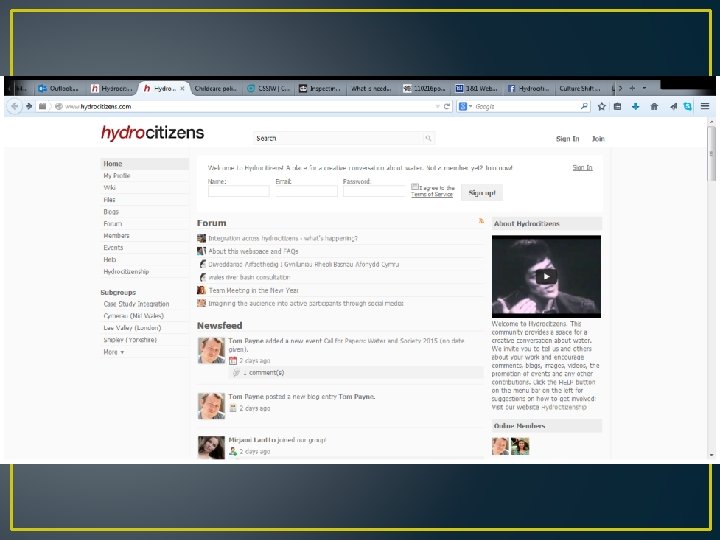Screen dimensions: 720x540
Task: Reload the page with the refresh icon
Action: click(447, 106)
